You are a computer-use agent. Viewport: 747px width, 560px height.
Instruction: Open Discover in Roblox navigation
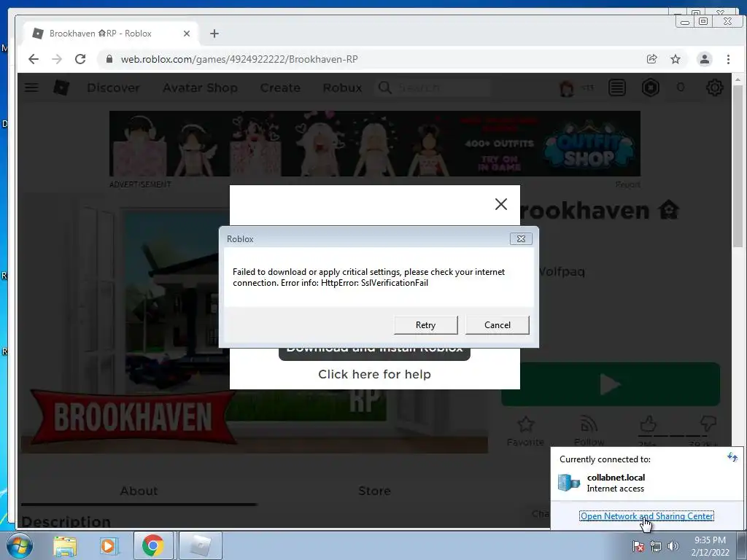pyautogui.click(x=113, y=87)
